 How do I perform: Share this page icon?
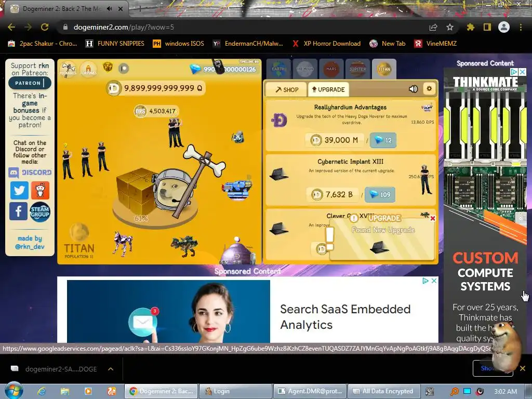click(433, 27)
